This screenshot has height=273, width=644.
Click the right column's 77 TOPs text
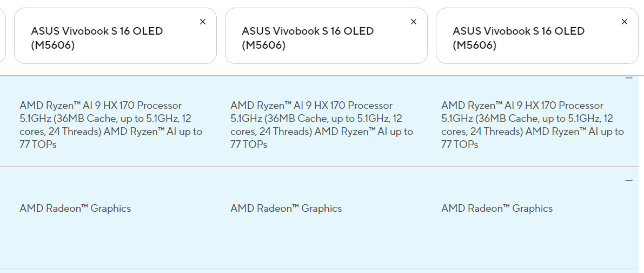(x=460, y=145)
